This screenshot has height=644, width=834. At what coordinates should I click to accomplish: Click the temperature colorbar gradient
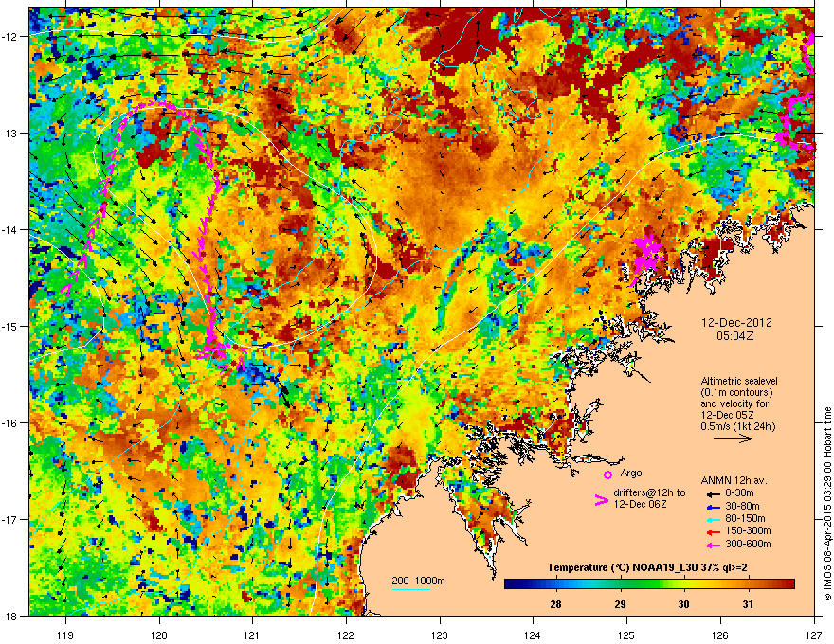[x=649, y=584]
